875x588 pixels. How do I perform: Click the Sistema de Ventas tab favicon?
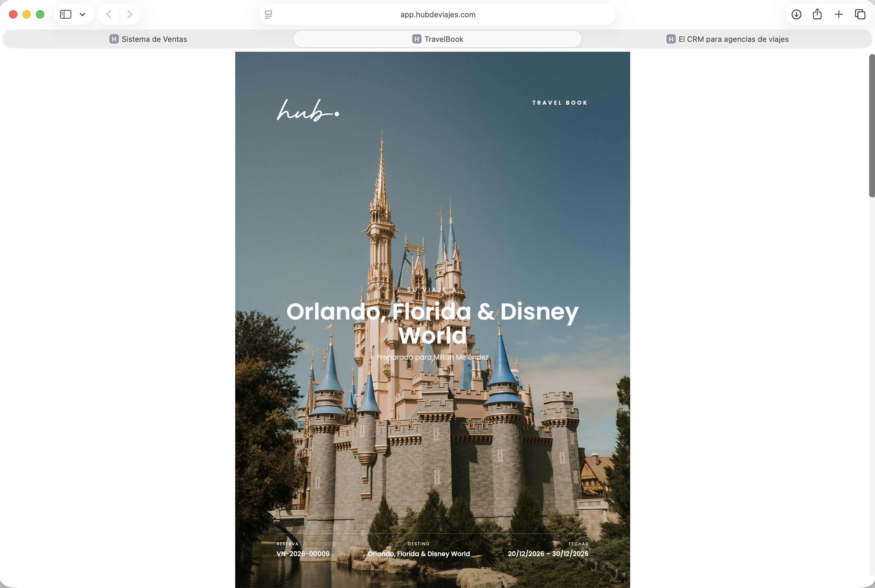pyautogui.click(x=114, y=39)
